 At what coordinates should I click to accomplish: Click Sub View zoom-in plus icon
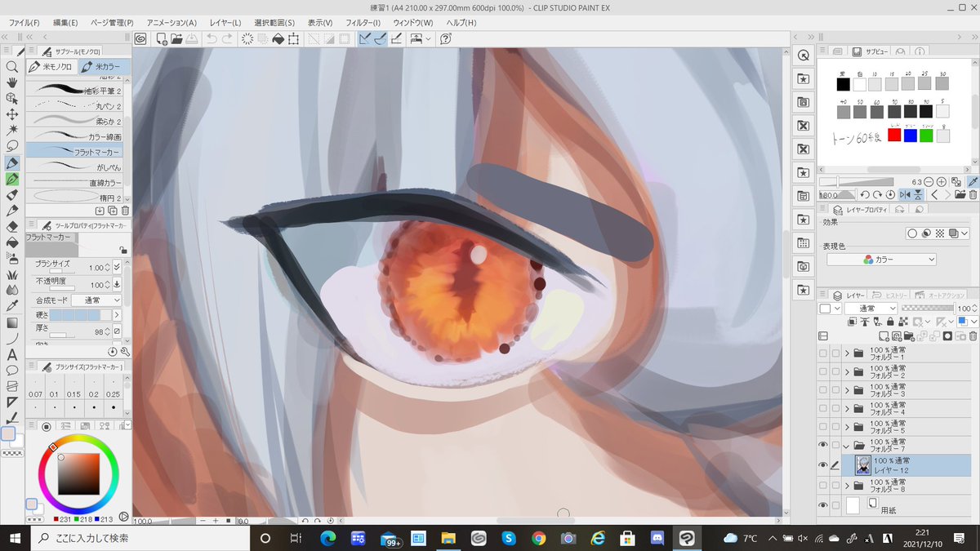(x=942, y=182)
